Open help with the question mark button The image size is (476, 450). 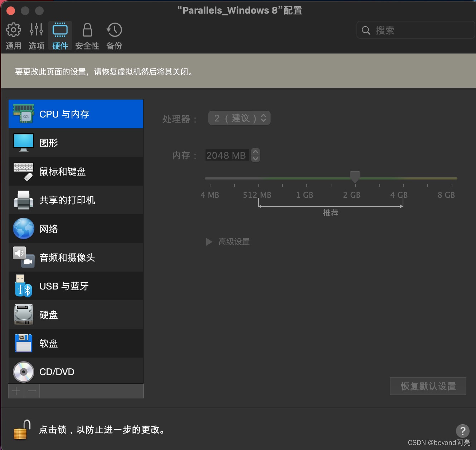(462, 431)
